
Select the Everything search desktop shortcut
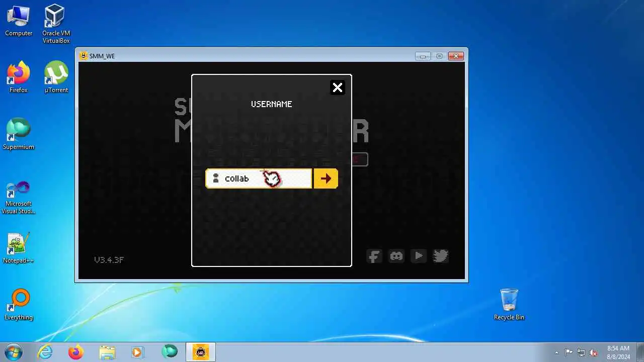(x=19, y=305)
